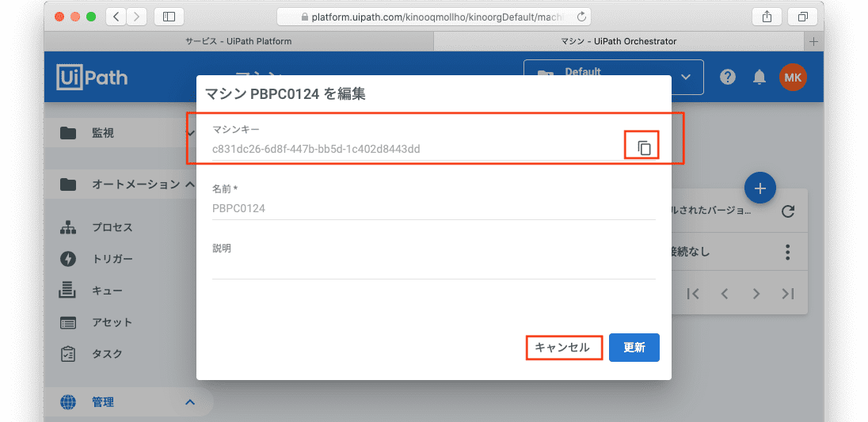Click into the 説明 description field
The image size is (868, 422).
click(x=433, y=268)
